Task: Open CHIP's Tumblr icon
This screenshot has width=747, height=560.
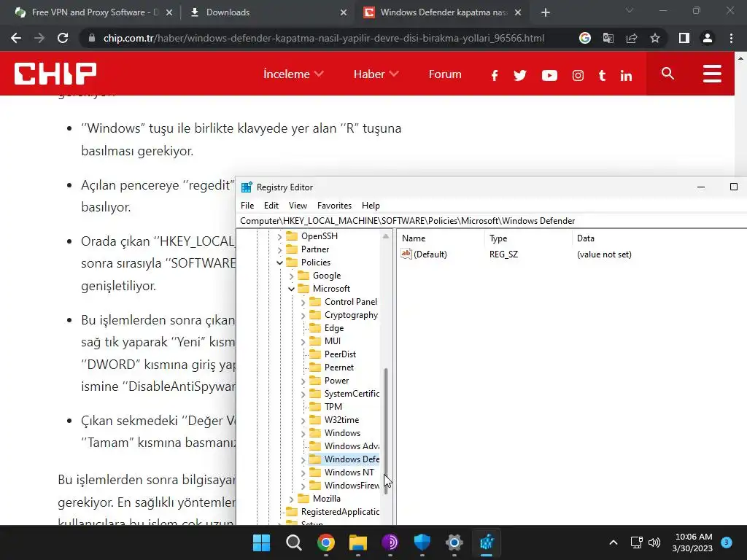Action: pos(602,75)
